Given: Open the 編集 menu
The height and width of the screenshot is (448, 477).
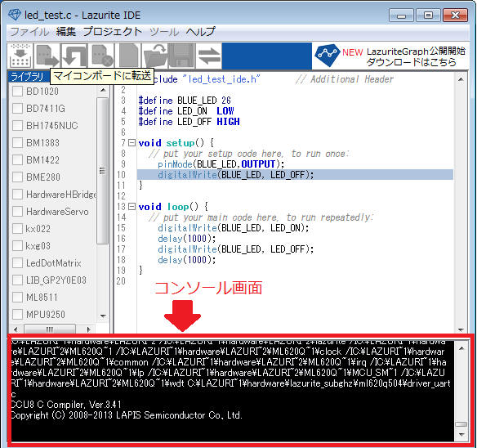Looking at the screenshot, I should point(66,32).
